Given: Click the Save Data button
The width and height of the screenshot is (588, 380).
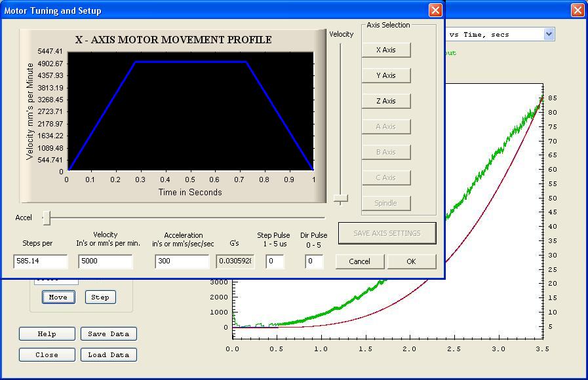Looking at the screenshot, I should click(109, 334).
